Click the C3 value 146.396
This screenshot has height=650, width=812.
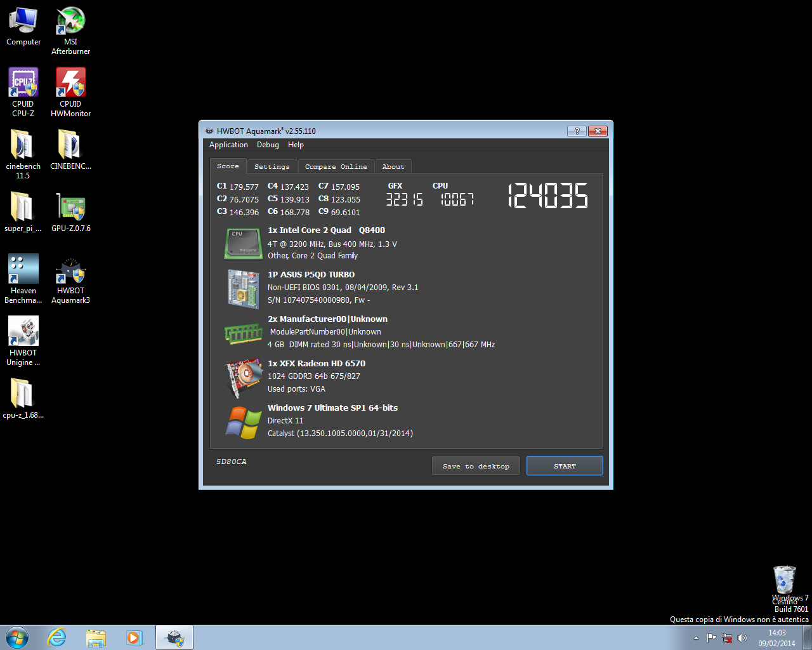pyautogui.click(x=244, y=212)
